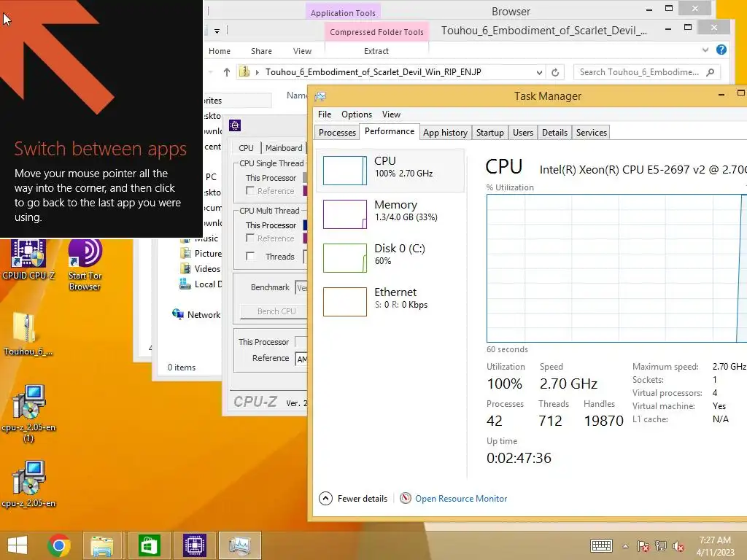Select Task Manager taskbar icon

(x=239, y=545)
